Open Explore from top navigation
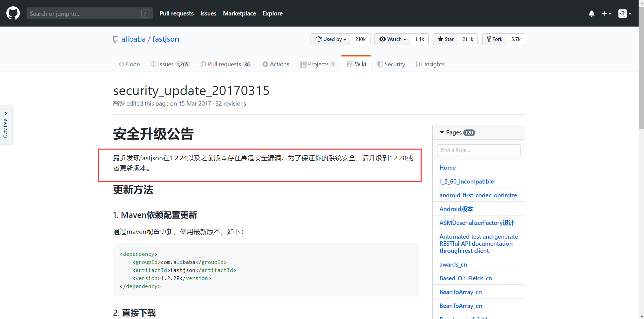The width and height of the screenshot is (644, 319). (x=273, y=13)
